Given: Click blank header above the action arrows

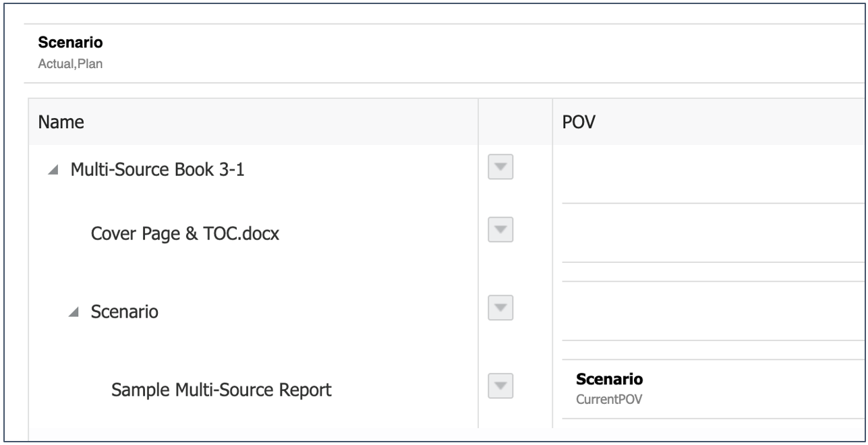Looking at the screenshot, I should pos(515,122).
